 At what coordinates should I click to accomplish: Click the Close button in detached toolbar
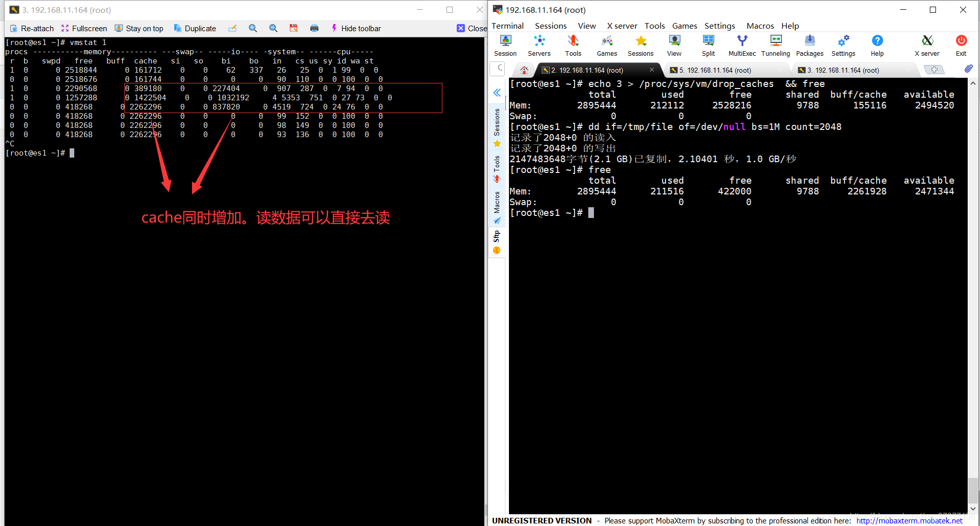point(472,29)
